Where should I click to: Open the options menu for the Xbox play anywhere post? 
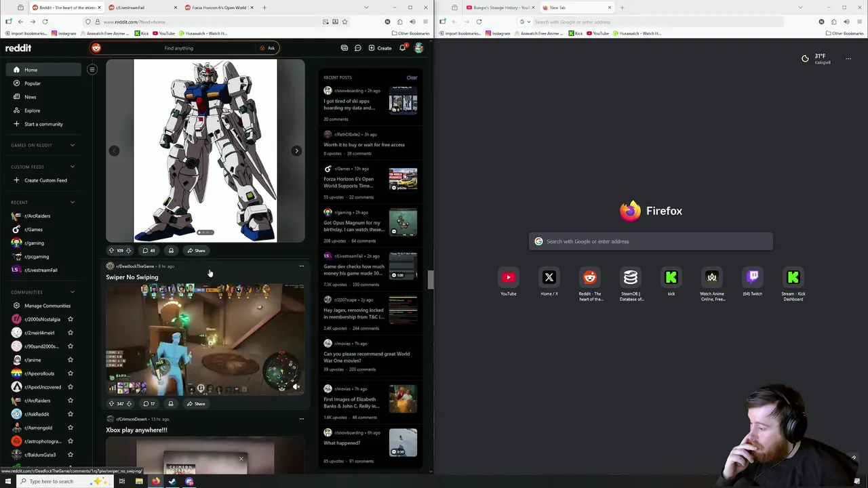[302, 419]
